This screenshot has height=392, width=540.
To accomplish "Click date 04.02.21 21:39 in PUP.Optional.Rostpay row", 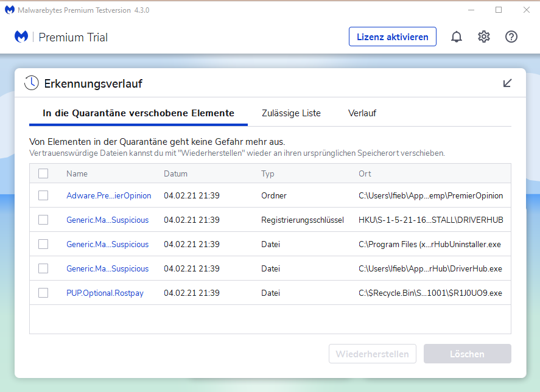I will [x=192, y=293].
